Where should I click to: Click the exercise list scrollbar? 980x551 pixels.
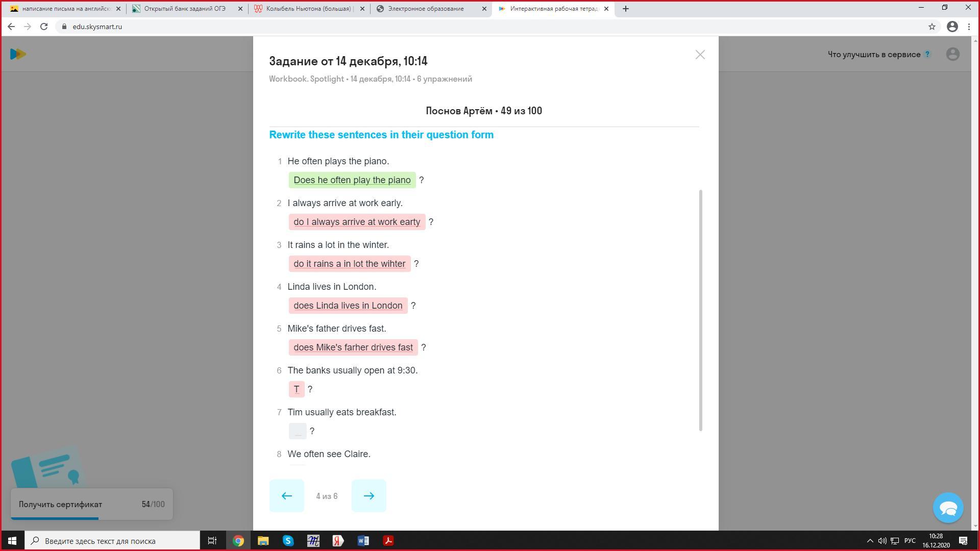pos(700,310)
